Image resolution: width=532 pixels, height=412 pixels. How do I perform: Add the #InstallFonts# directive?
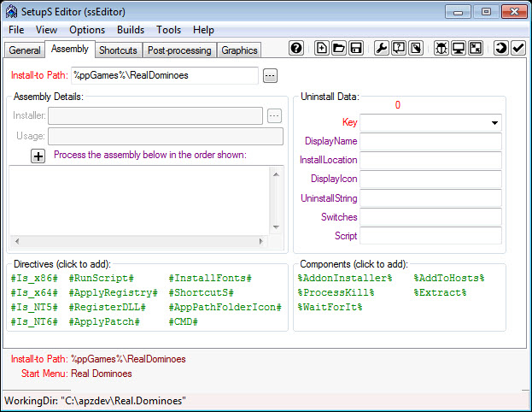click(210, 278)
